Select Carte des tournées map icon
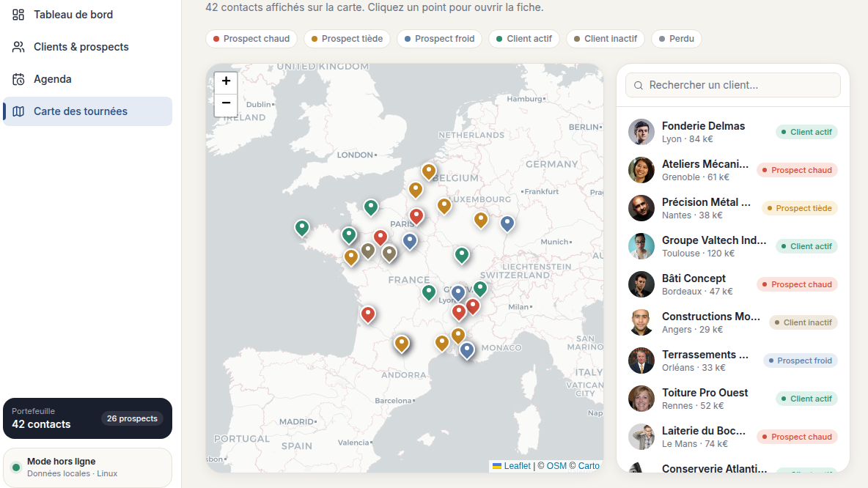 [x=18, y=111]
